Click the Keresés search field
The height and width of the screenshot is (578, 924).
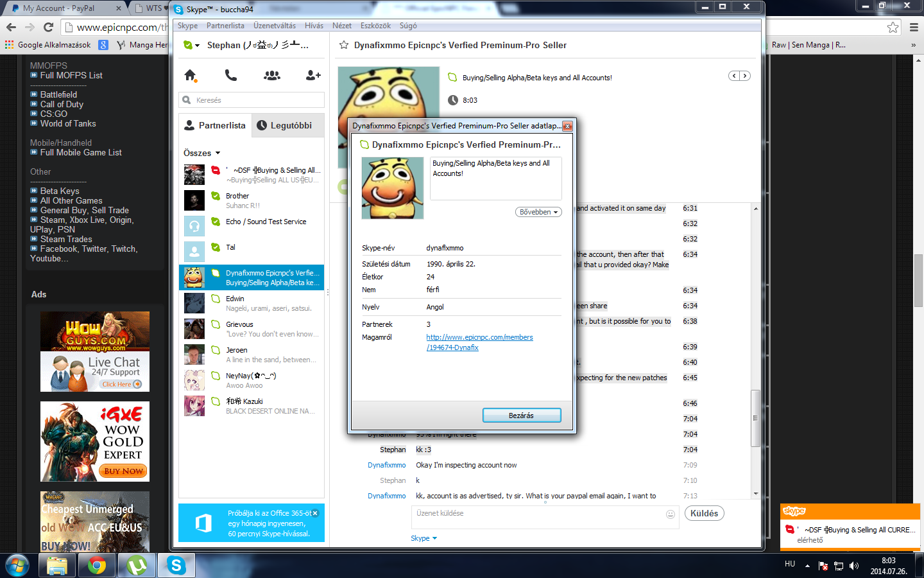point(252,100)
